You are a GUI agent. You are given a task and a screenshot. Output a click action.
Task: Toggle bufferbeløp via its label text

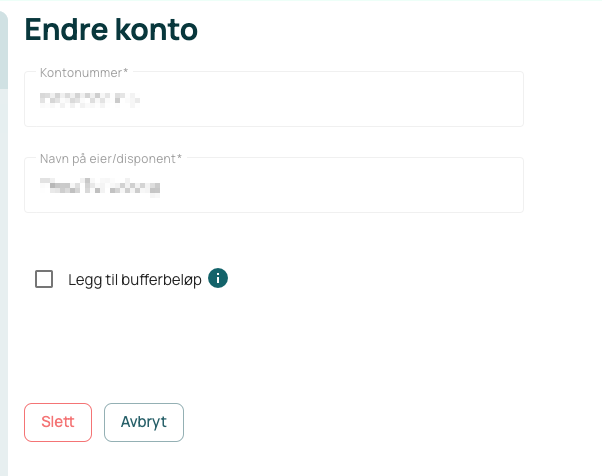coord(135,280)
